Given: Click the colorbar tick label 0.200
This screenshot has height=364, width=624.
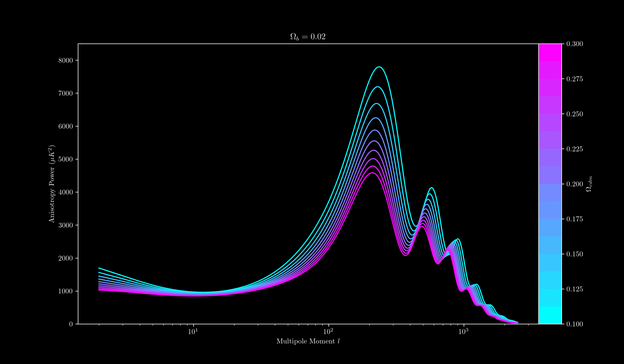Looking at the screenshot, I should click(x=575, y=184).
